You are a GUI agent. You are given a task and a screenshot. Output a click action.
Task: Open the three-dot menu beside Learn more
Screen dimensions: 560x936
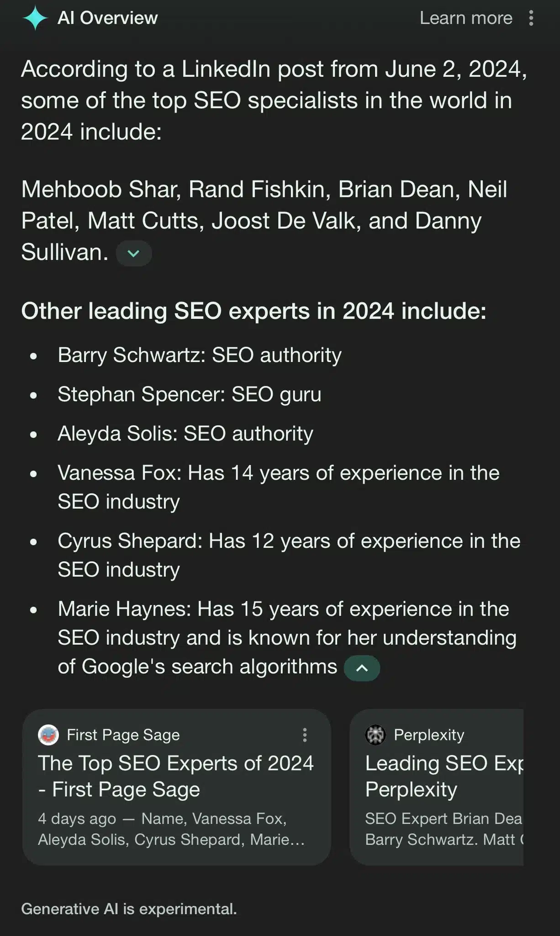531,18
